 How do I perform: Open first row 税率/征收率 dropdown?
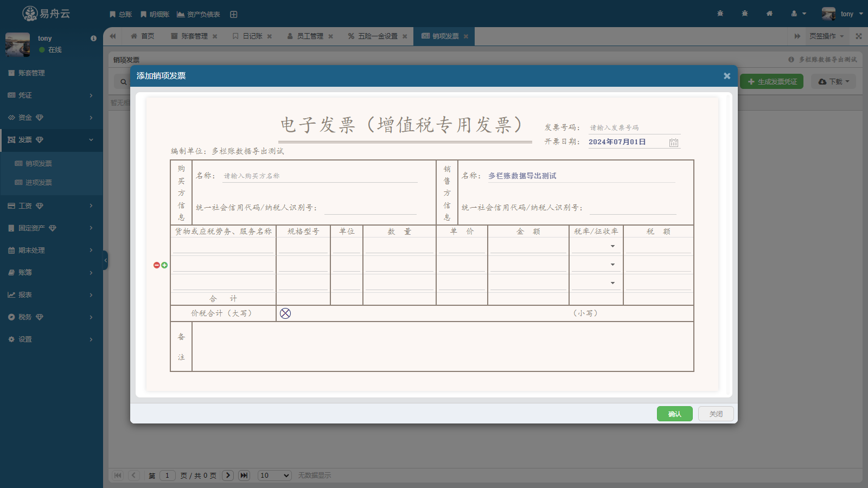(x=596, y=246)
